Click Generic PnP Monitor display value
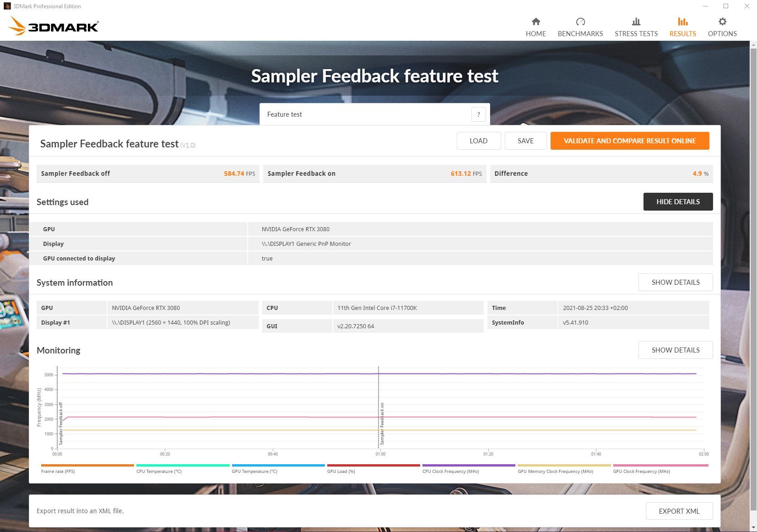Image resolution: width=757 pixels, height=532 pixels. point(306,244)
